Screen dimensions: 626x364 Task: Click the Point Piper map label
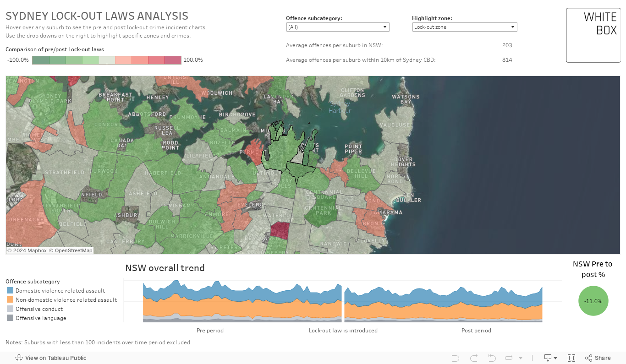[353, 149]
